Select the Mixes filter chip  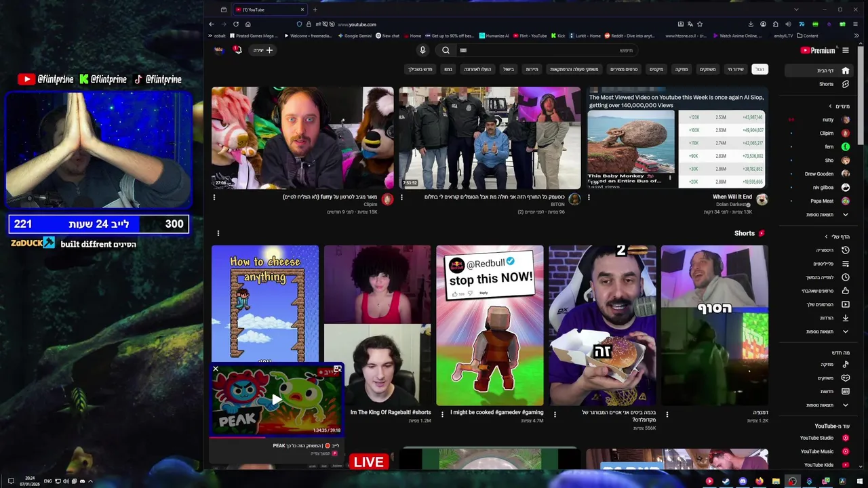(656, 69)
